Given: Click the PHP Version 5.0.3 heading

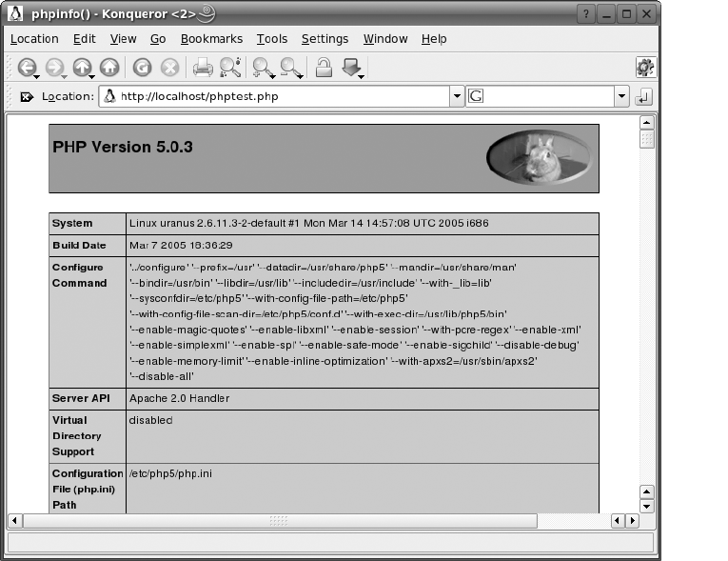Looking at the screenshot, I should pyautogui.click(x=123, y=147).
